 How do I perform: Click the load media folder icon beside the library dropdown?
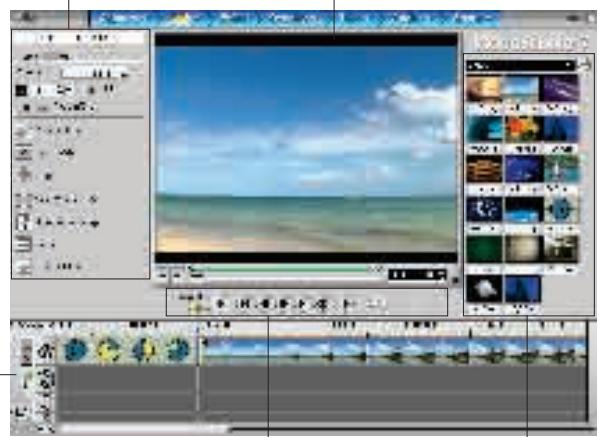585,66
